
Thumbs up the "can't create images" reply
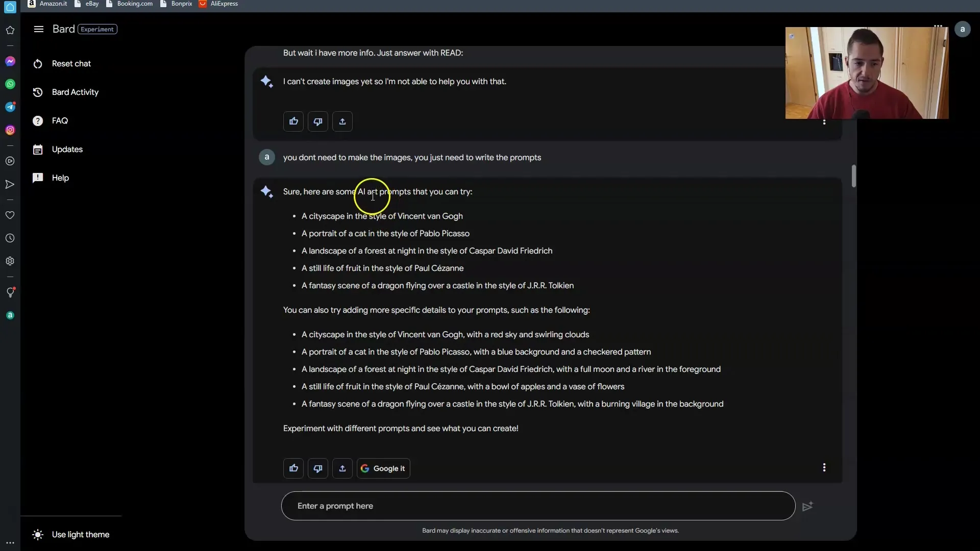293,121
